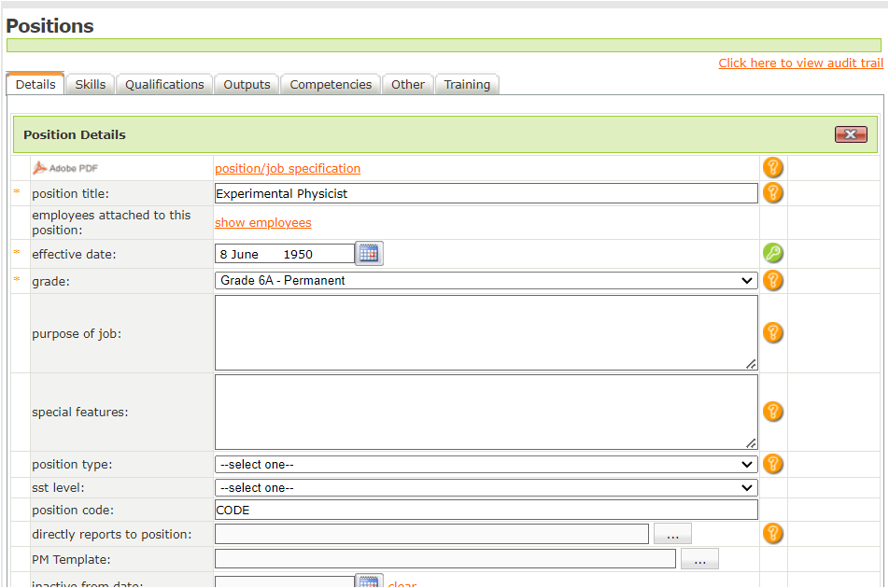The image size is (889, 588).
Task: Open the sst level dropdown
Action: (x=486, y=488)
